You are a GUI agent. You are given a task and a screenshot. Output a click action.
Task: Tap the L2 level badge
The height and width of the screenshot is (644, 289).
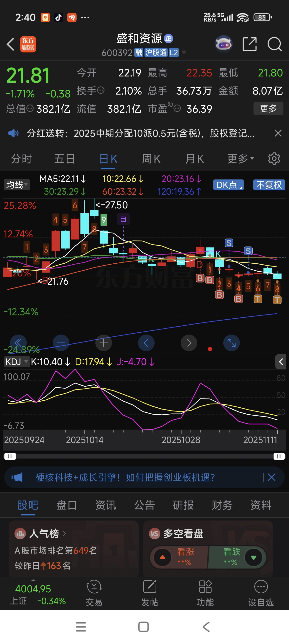[x=174, y=53]
